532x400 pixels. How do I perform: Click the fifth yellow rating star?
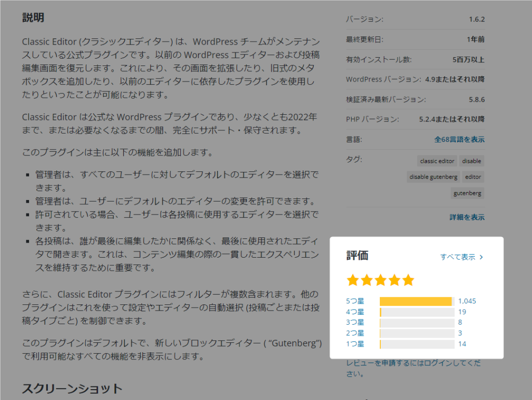coord(408,281)
